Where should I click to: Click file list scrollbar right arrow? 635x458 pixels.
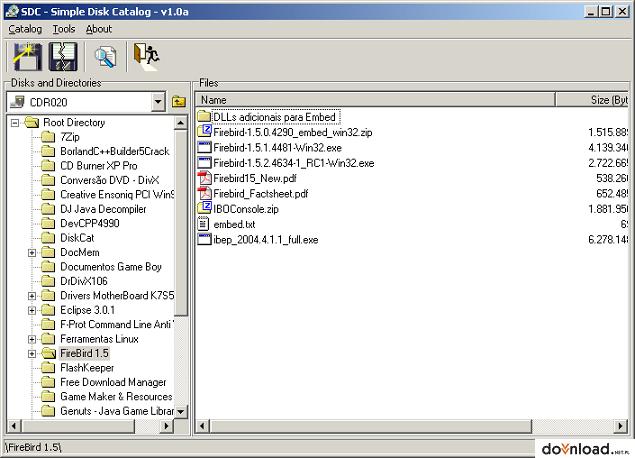click(x=620, y=426)
